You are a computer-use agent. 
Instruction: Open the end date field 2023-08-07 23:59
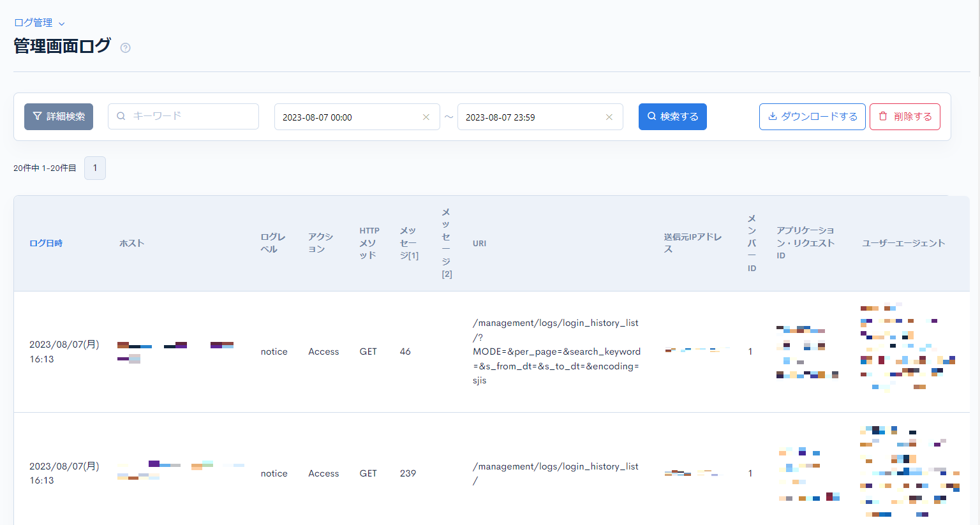pos(540,117)
